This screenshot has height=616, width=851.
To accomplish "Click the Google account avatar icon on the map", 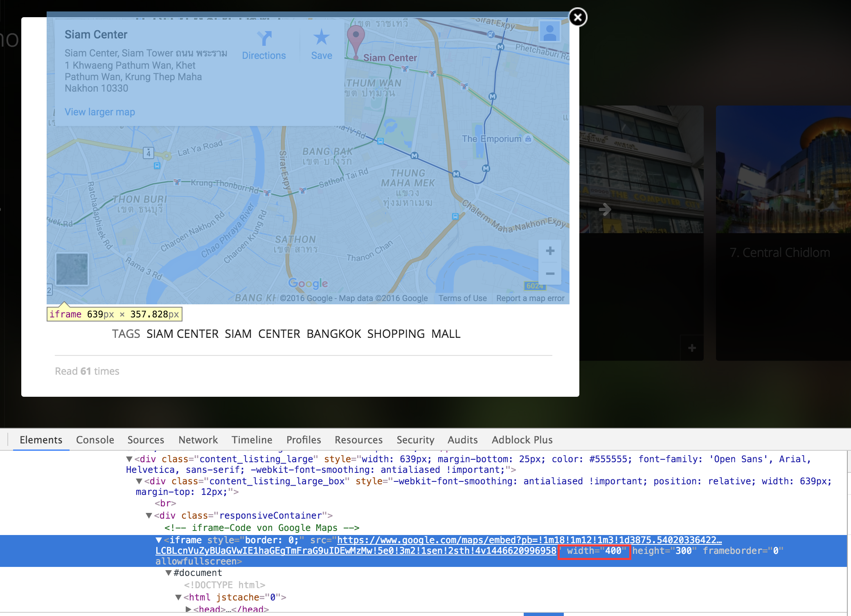I will click(550, 31).
